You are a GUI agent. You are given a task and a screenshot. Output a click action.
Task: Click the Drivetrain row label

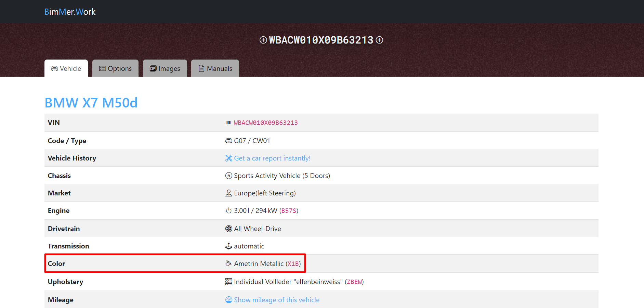[64, 229]
